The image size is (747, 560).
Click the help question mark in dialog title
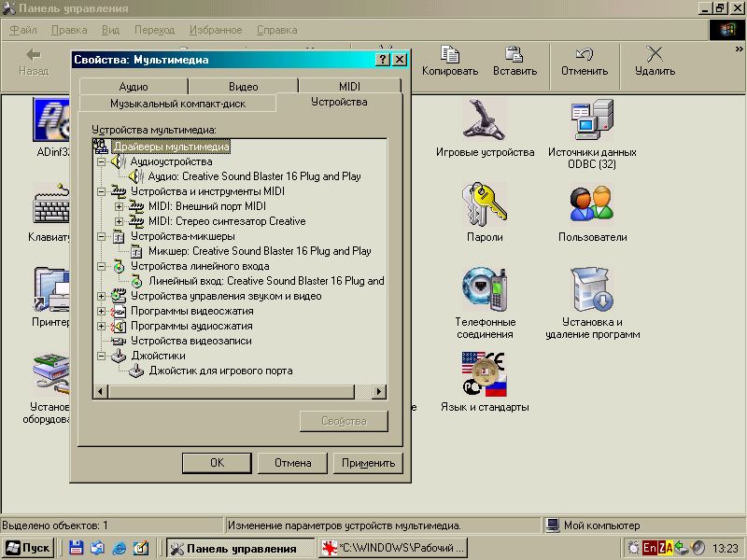(x=383, y=60)
